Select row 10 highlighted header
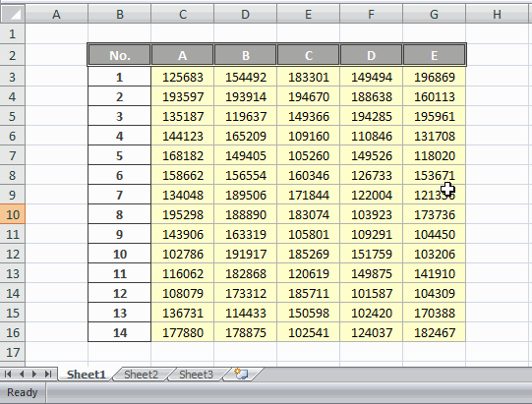 click(x=13, y=214)
